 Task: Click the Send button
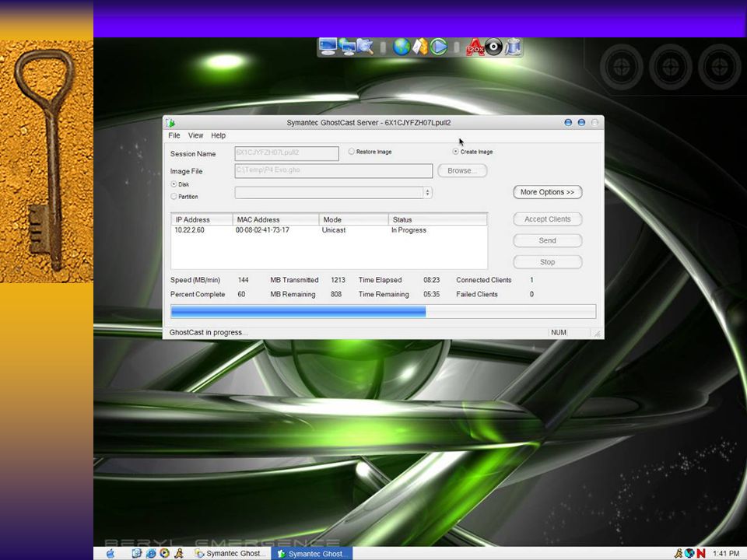pos(547,240)
